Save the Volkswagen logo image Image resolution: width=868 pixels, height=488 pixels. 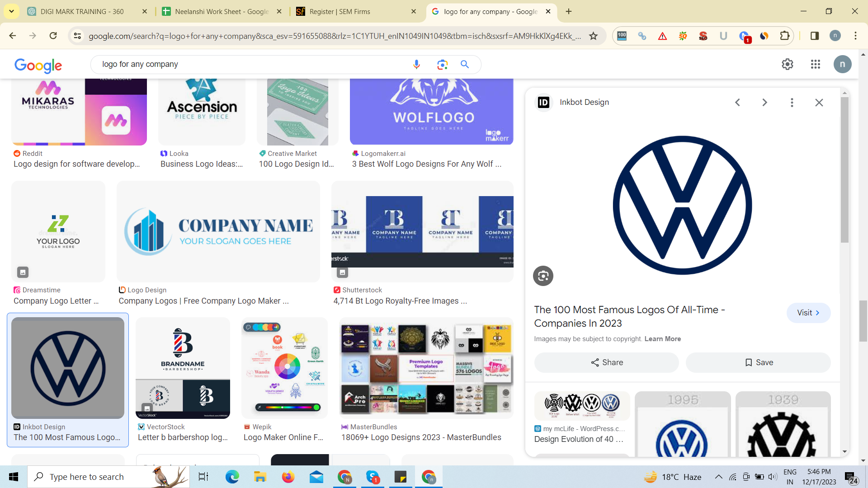[x=758, y=362]
